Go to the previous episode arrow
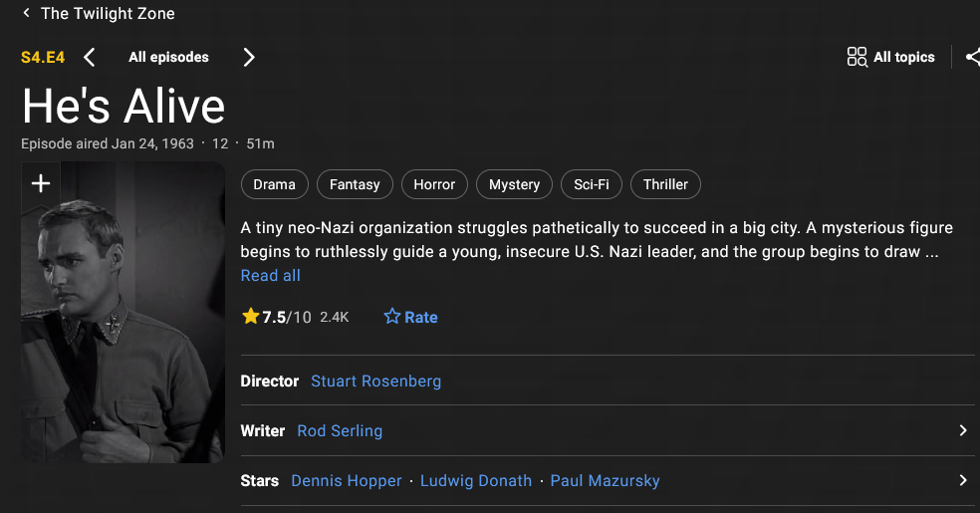The width and height of the screenshot is (980, 513). point(90,58)
